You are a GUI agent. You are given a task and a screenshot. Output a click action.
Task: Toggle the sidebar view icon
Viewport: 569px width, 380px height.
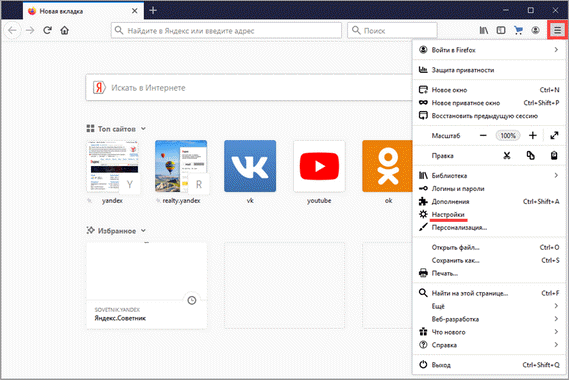[x=501, y=30]
